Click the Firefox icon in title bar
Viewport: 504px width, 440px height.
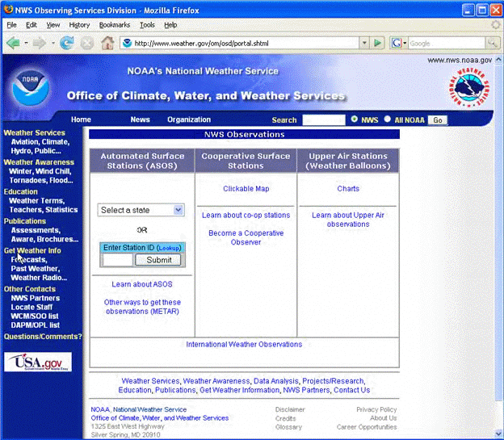click(8, 10)
